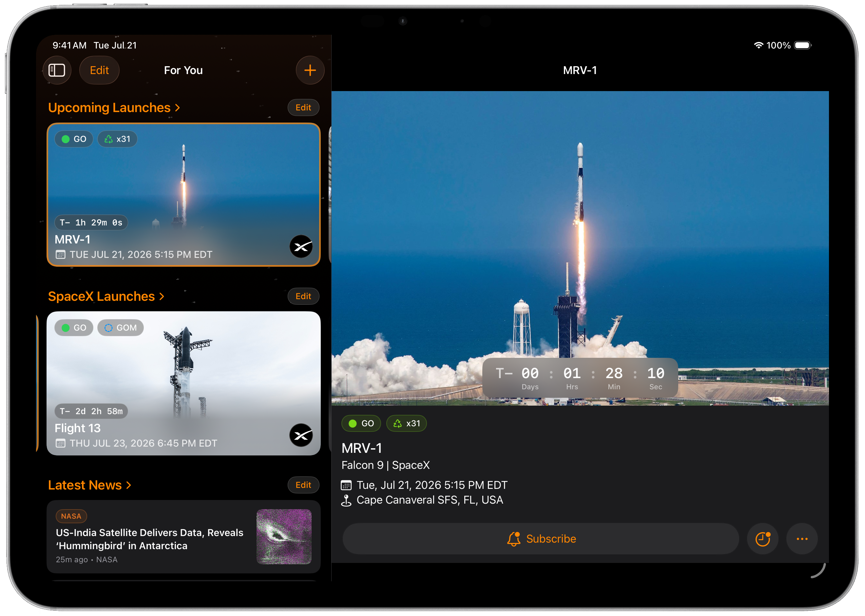The width and height of the screenshot is (865, 616).
Task: Open the US-India Satellite news article
Action: (x=183, y=537)
